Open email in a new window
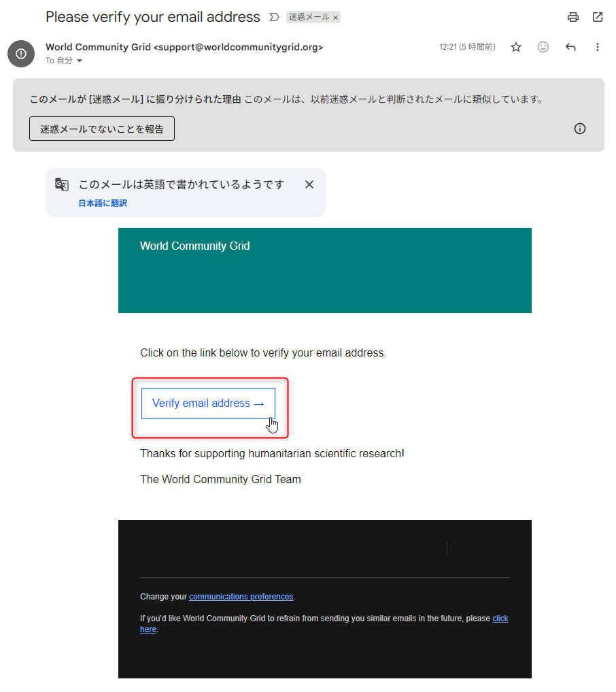 pyautogui.click(x=598, y=17)
